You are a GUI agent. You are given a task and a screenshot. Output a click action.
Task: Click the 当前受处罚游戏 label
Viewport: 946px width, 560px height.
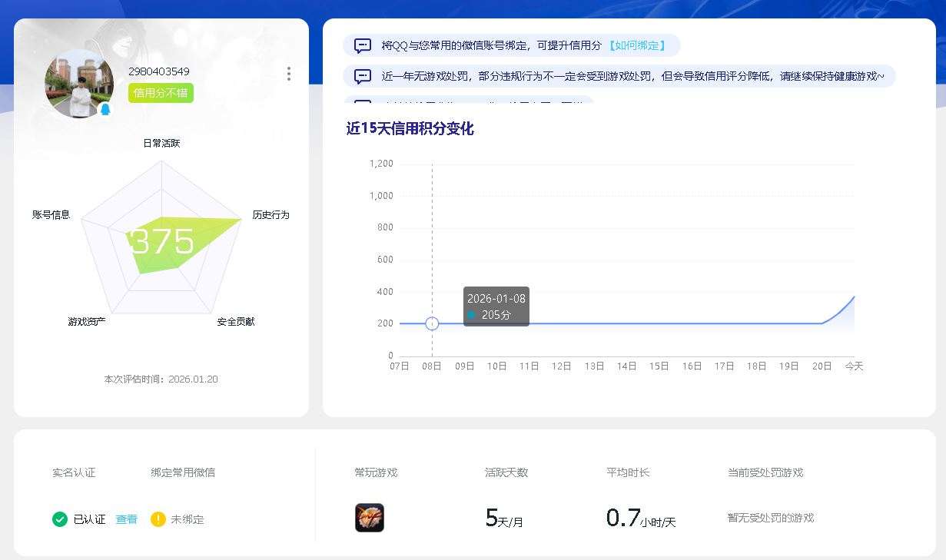click(765, 472)
